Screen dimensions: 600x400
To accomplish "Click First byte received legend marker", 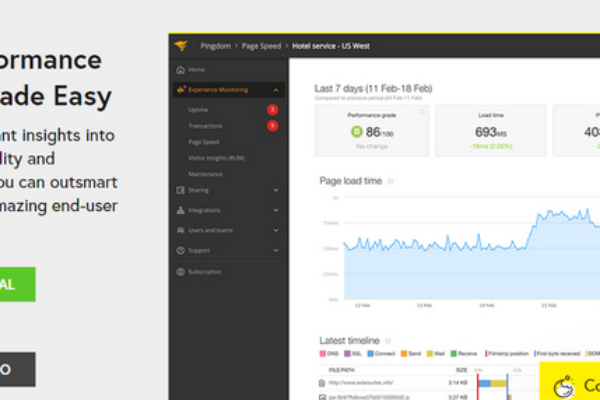I will pos(535,354).
